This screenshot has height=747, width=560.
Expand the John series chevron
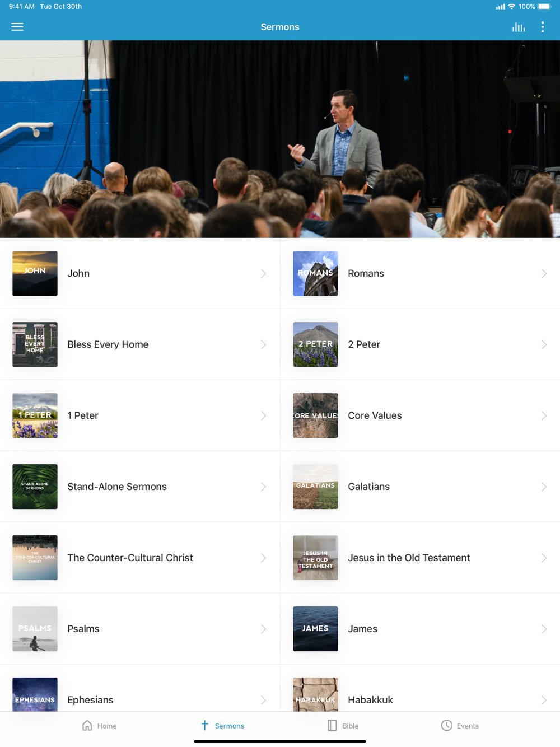coord(263,273)
